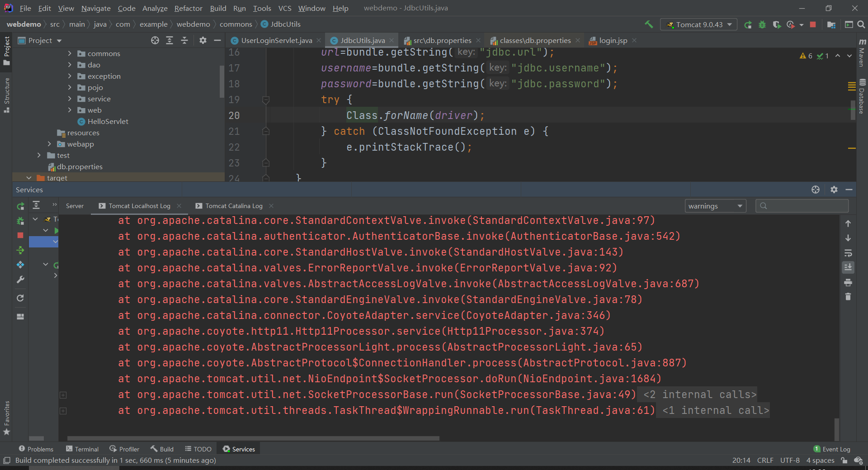
Task: Run Tomcat with Coverage shield icon
Action: click(777, 24)
